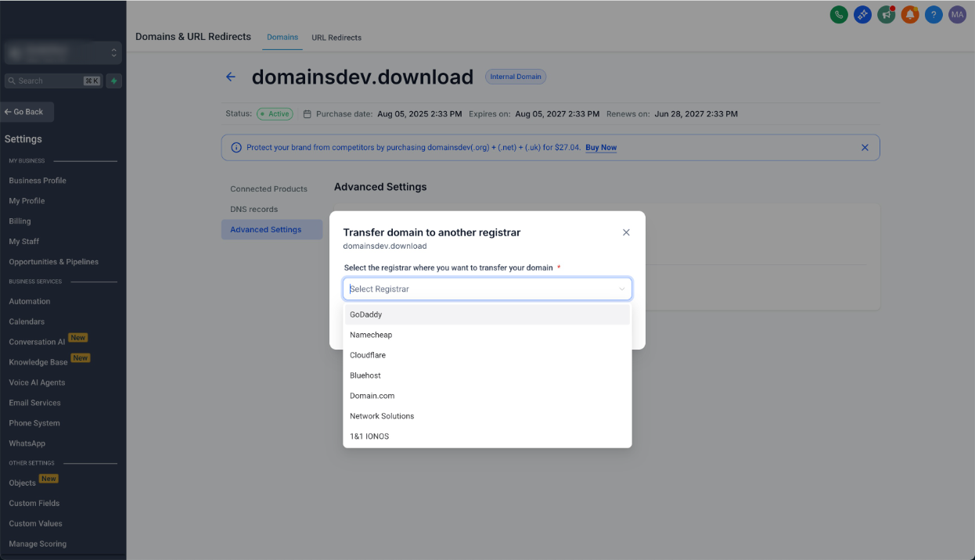The height and width of the screenshot is (560, 975).
Task: Click the megaphone announcements icon
Action: pos(886,14)
